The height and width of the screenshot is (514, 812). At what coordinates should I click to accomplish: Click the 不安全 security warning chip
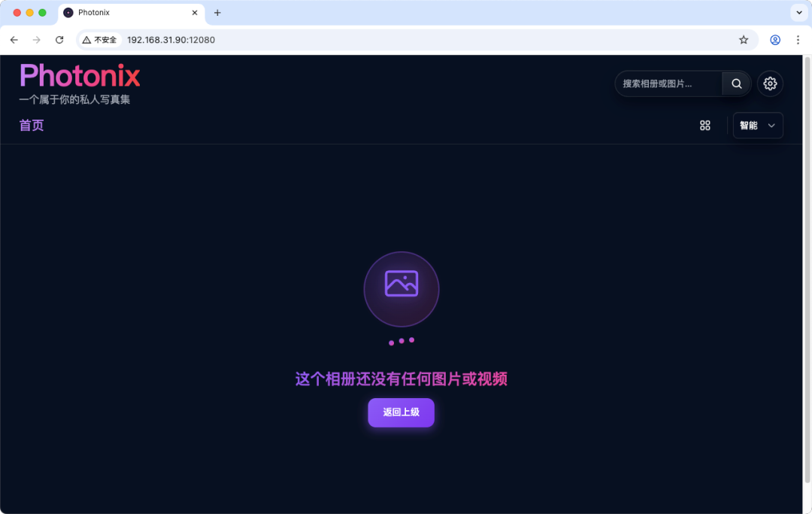tap(100, 40)
